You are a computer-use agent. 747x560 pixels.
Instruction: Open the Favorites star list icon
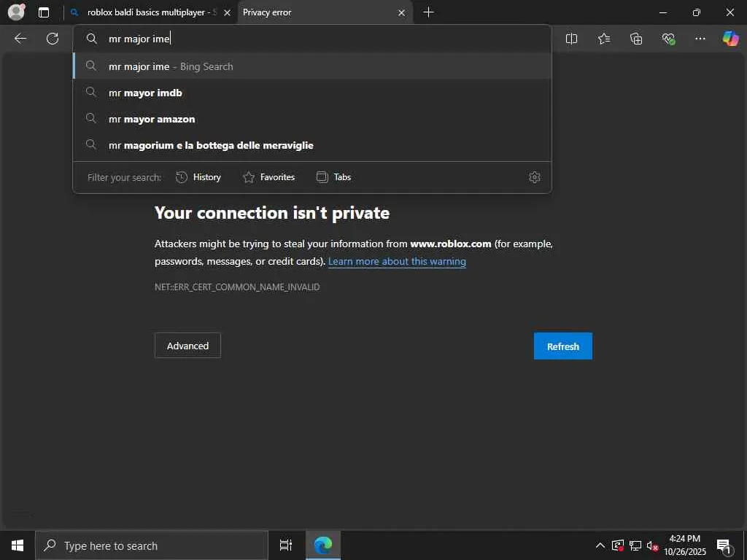pos(603,39)
